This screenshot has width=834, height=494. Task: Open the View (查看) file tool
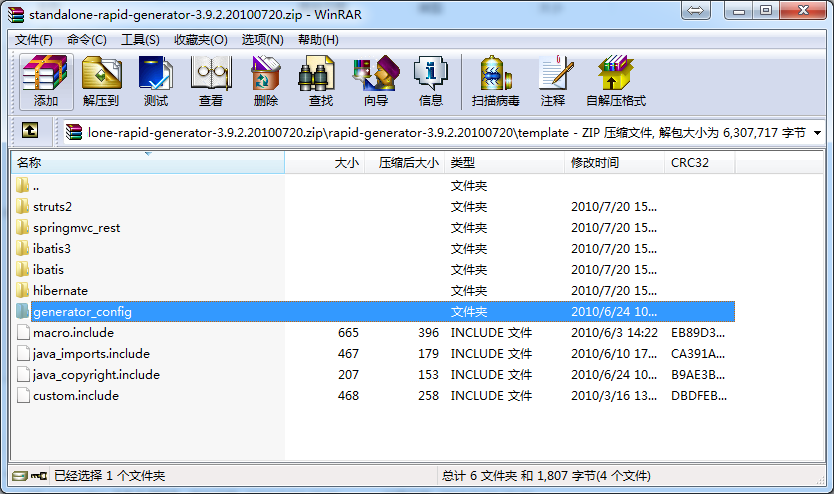pos(211,81)
